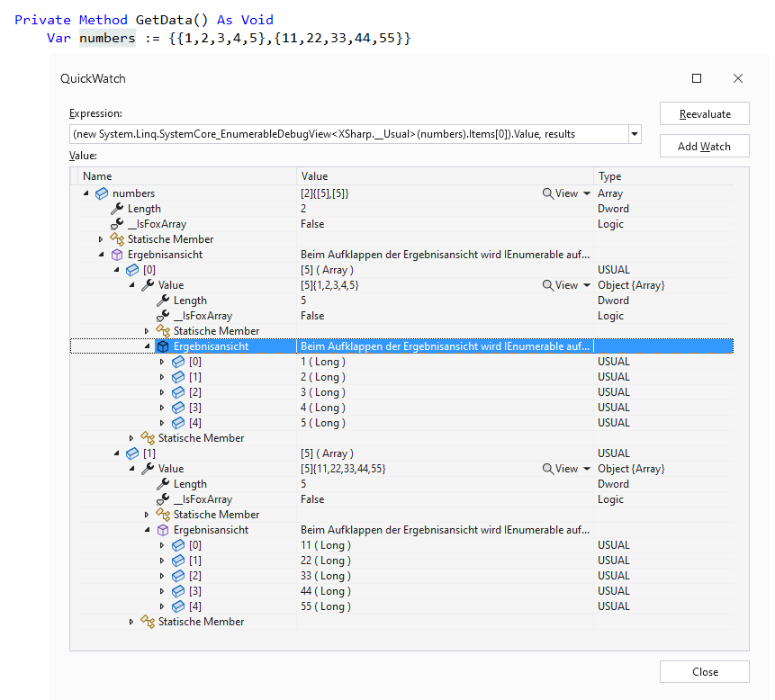
Task: Click the cube icon of item 44 ( Long )
Action: click(x=178, y=591)
